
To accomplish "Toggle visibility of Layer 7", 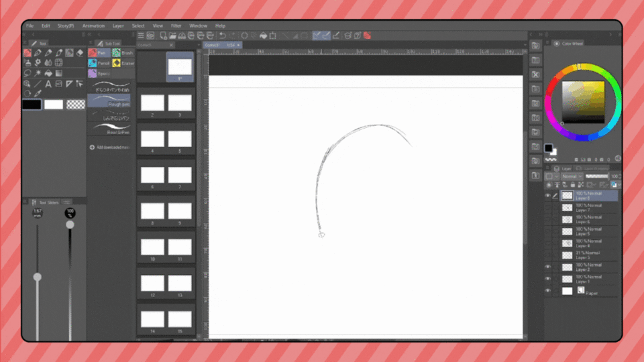I will coord(547,208).
